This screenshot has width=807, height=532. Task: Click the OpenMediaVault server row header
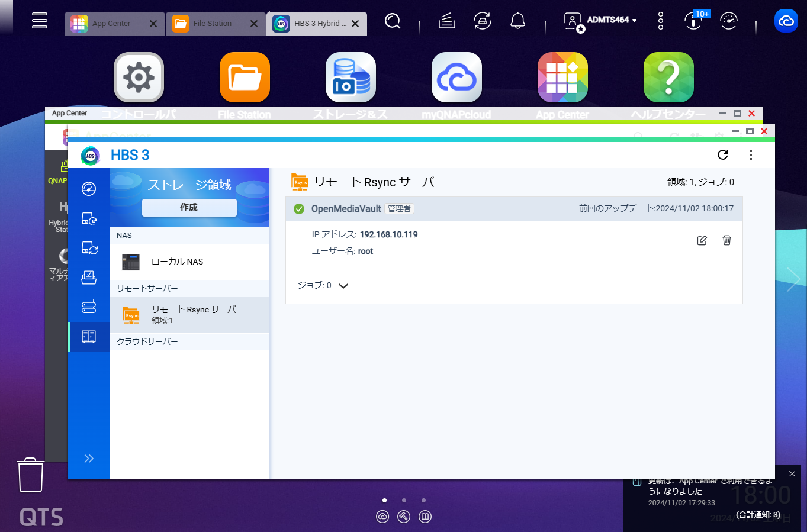click(514, 208)
